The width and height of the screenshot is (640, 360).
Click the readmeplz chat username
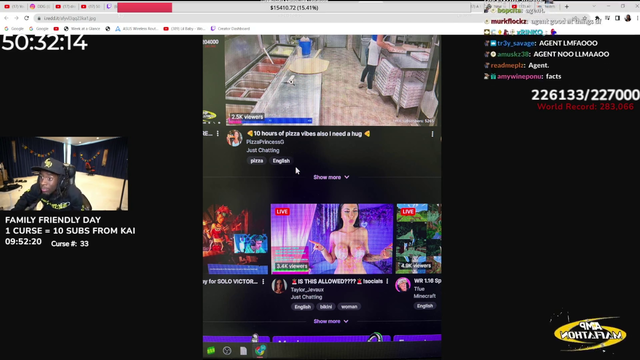(x=507, y=65)
